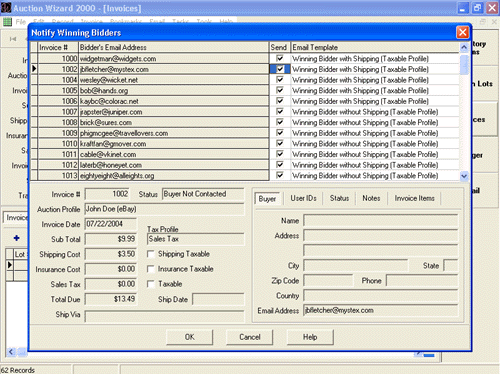Viewport: 500px width, 374px height.
Task: Toggle Send checkbox for invoice 1002
Action: pos(280,69)
